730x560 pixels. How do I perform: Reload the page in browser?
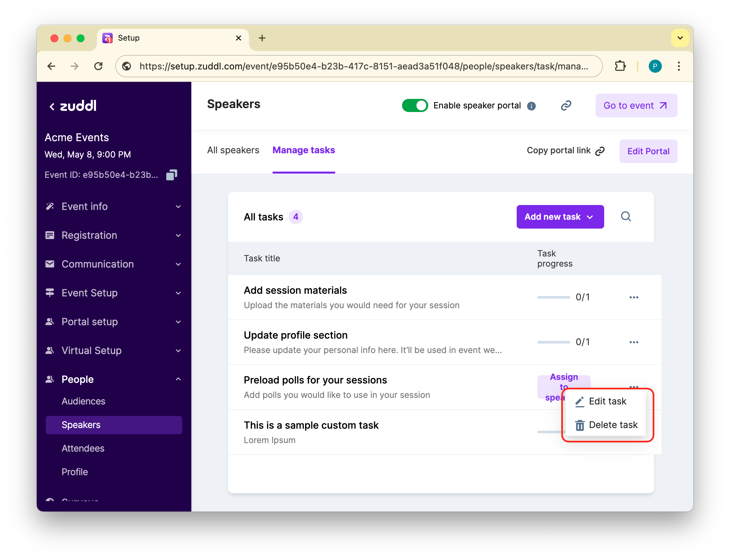click(x=98, y=66)
